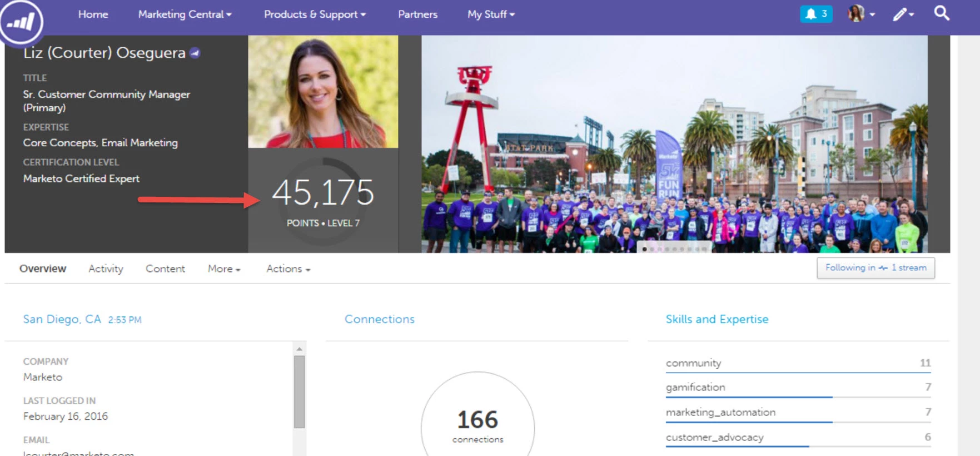Click the customer_advocacy endorsement count 6
Viewport: 980px width, 456px height.
[927, 437]
